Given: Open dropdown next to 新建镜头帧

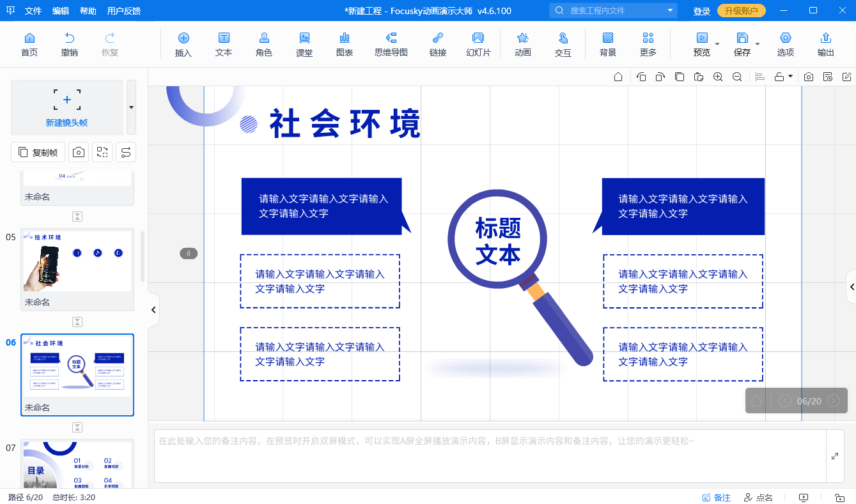Looking at the screenshot, I should pos(131,107).
